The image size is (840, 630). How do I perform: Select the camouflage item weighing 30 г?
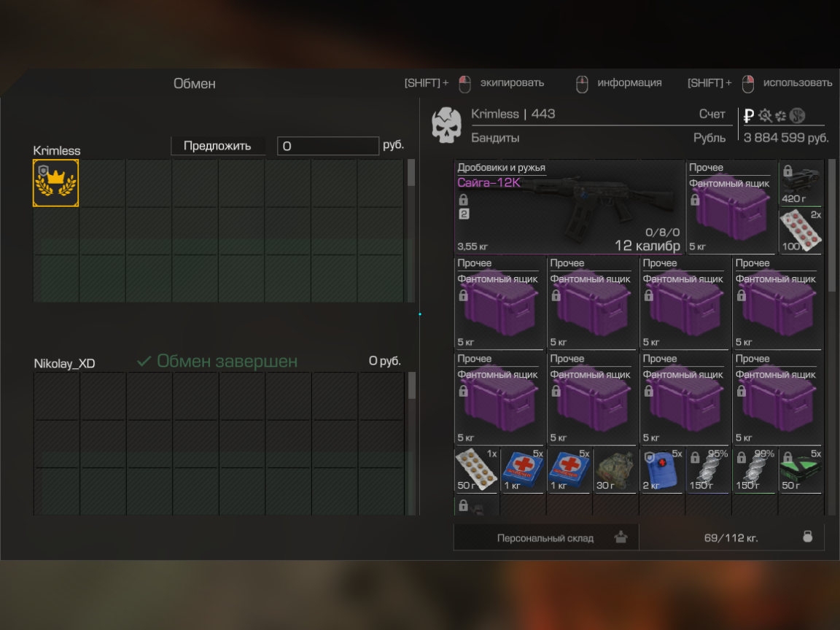pyautogui.click(x=615, y=470)
